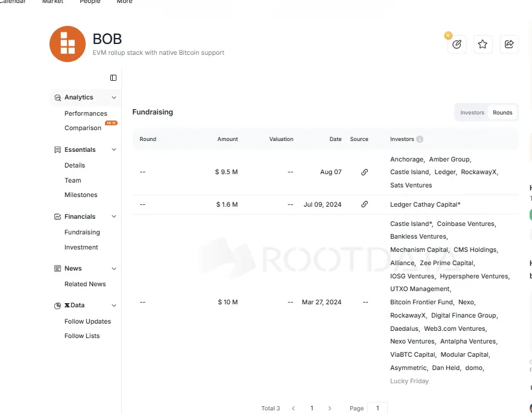
Task: Click the $ 10 M amount cell
Action: pos(227,302)
